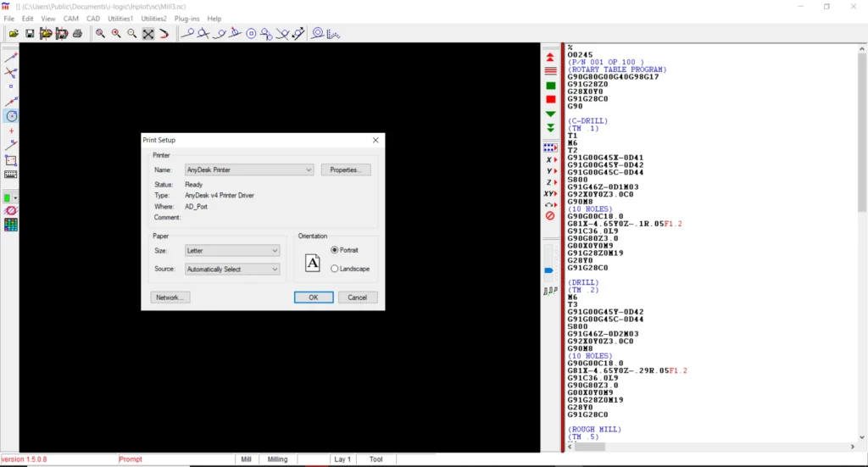Click the zoom in magnifier icon
The width and height of the screenshot is (868, 467).
(116, 34)
